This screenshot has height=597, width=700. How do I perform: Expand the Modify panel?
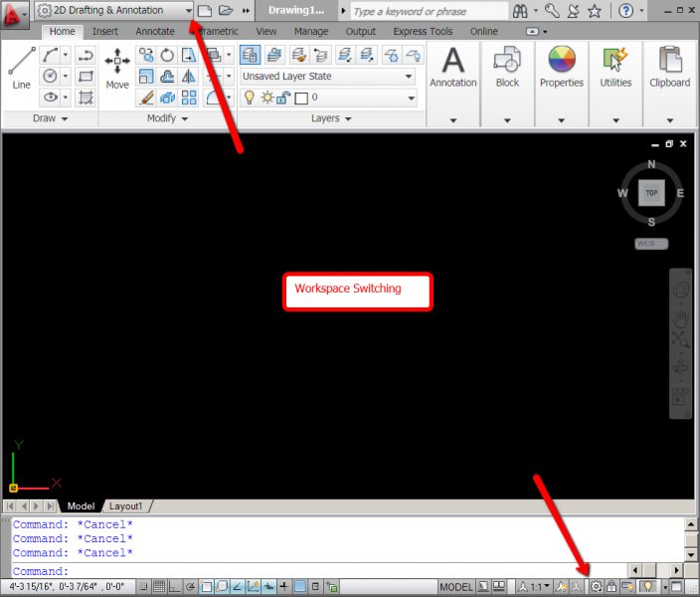click(x=167, y=118)
